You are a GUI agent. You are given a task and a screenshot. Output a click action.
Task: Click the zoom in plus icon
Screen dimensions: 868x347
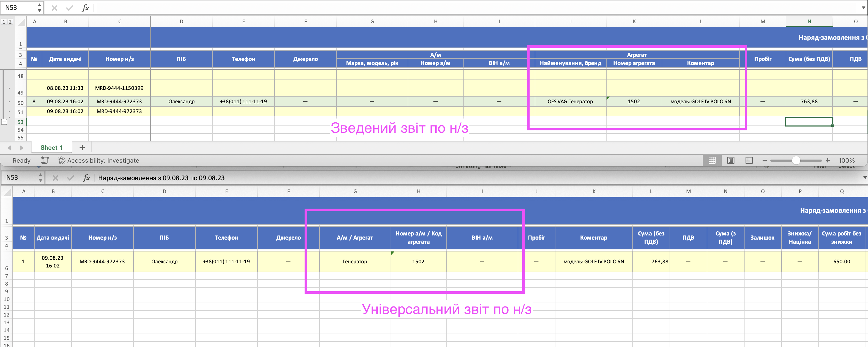(827, 160)
